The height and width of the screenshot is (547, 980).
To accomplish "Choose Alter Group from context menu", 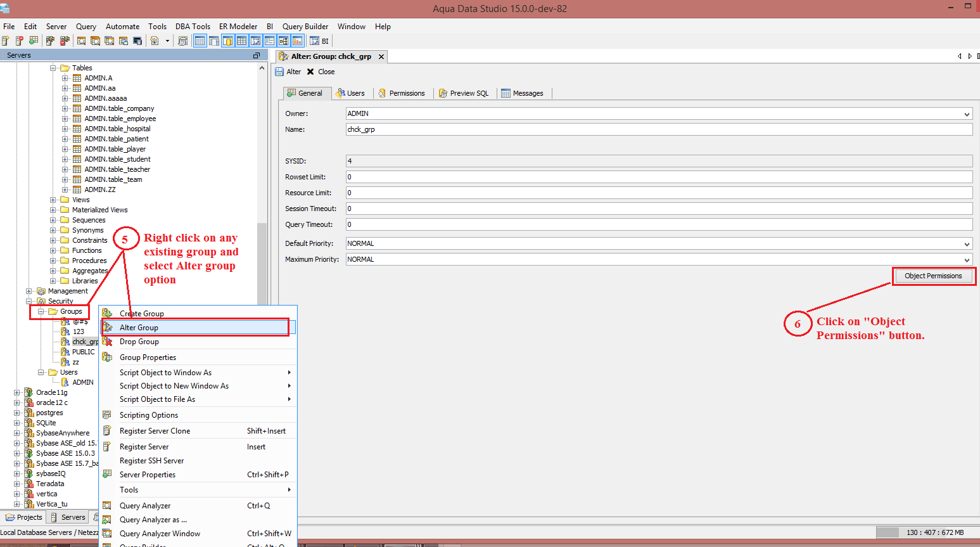I will pyautogui.click(x=198, y=328).
